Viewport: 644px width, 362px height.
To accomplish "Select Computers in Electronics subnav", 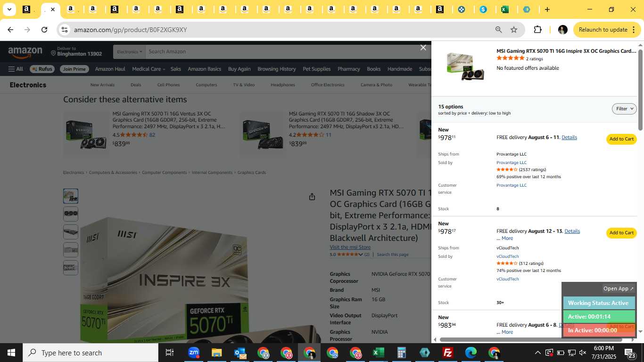I will 206,85.
